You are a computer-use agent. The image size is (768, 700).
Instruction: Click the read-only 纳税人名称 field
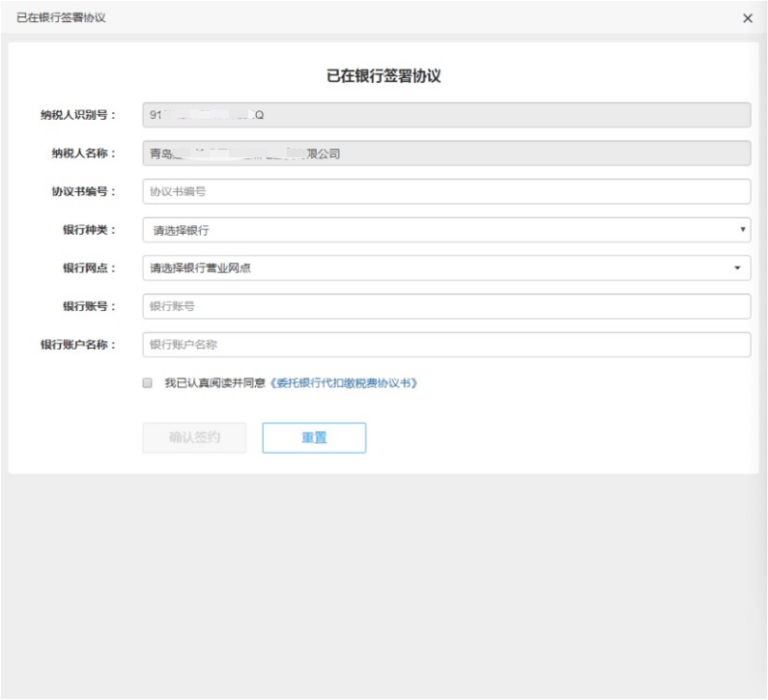click(445, 153)
